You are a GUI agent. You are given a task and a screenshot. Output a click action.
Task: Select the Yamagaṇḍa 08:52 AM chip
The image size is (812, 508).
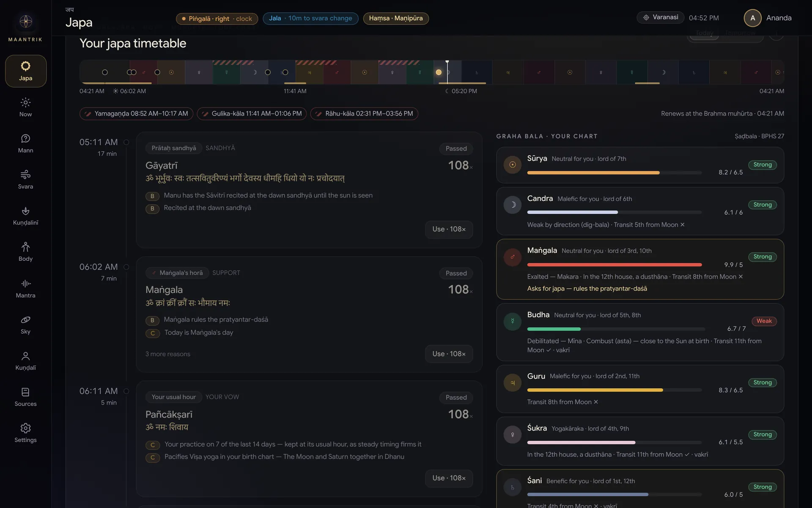click(136, 114)
